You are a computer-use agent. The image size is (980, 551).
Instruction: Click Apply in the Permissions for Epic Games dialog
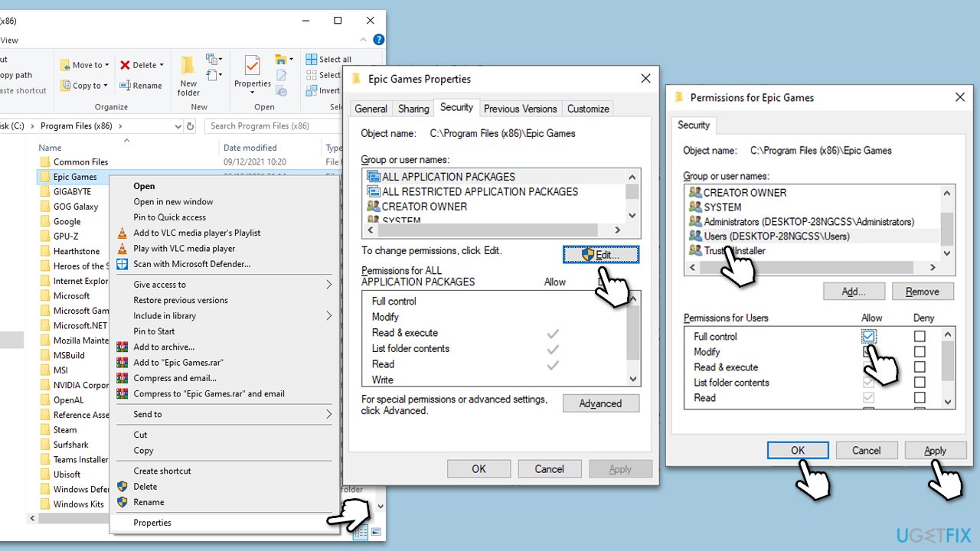[x=935, y=451]
